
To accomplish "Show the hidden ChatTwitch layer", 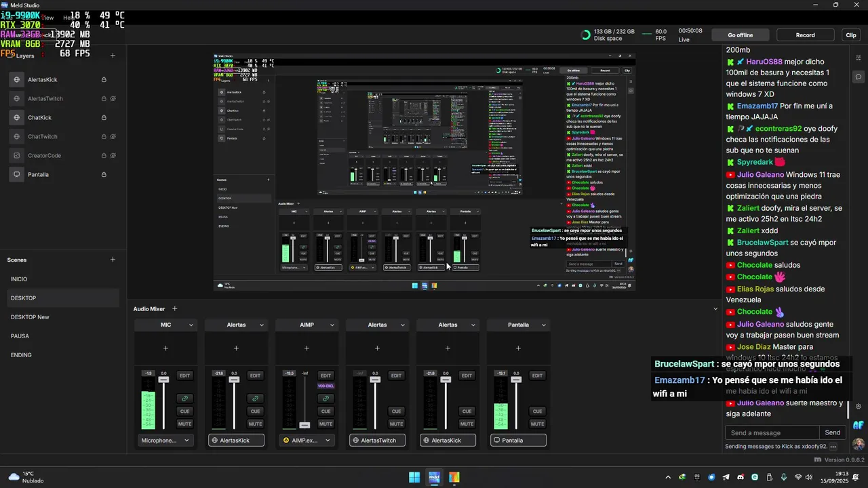I will 113,136.
